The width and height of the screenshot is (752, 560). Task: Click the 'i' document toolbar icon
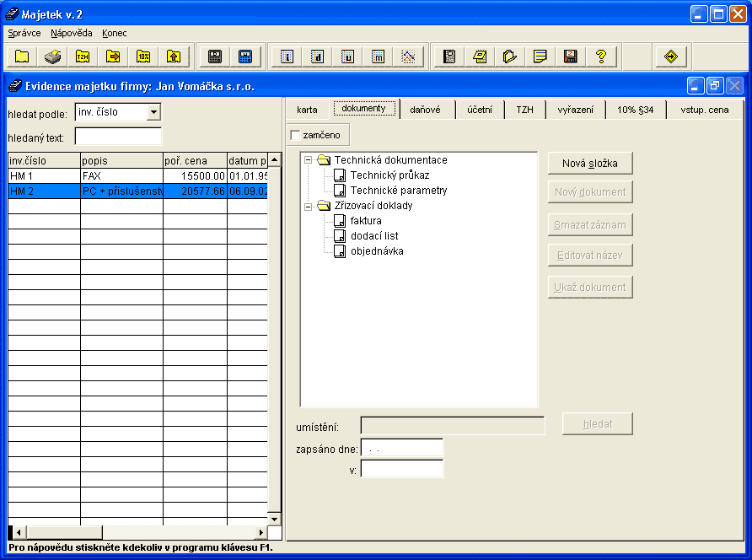tap(287, 57)
